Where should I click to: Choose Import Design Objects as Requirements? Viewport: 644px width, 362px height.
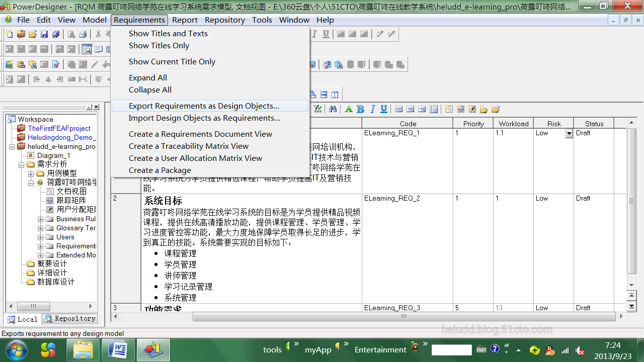click(210, 118)
